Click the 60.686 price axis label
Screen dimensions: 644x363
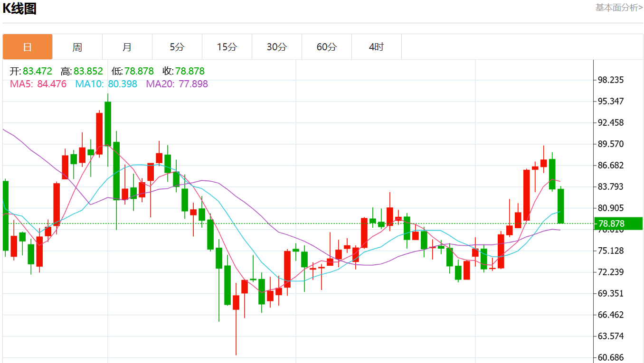(x=611, y=358)
